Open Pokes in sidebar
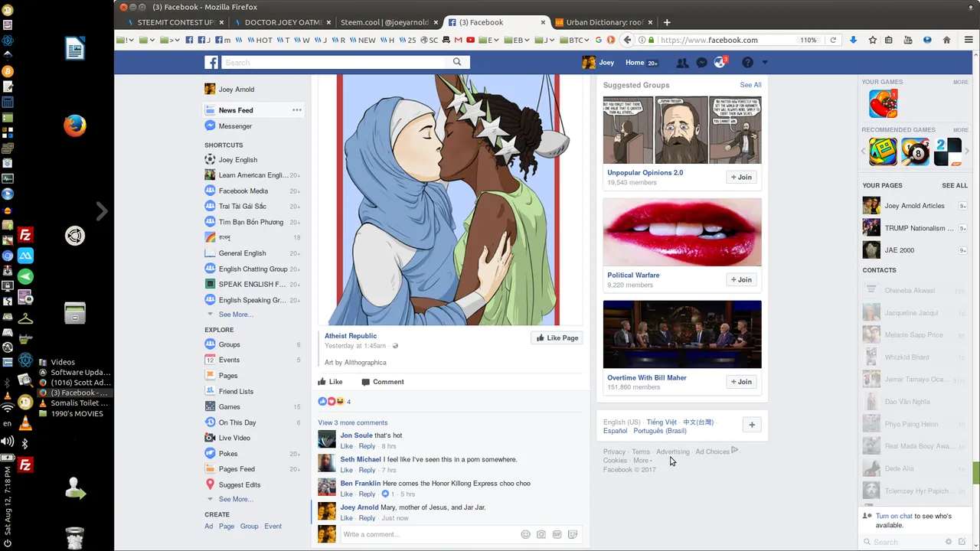The image size is (980, 551). (228, 454)
